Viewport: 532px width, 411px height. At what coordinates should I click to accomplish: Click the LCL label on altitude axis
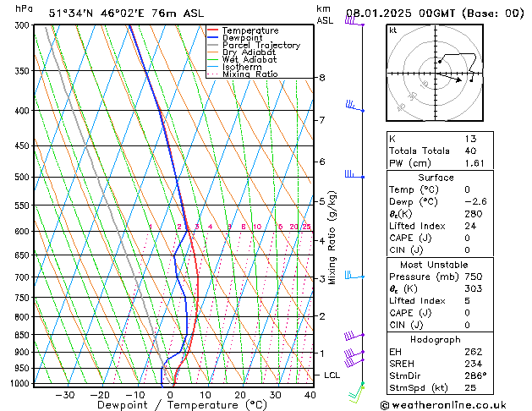click(x=333, y=375)
